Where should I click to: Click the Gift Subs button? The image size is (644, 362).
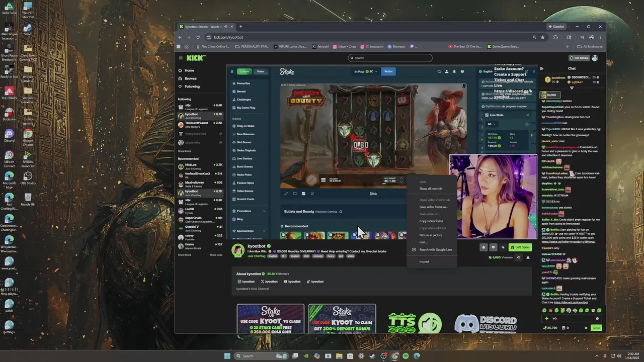[520, 247]
